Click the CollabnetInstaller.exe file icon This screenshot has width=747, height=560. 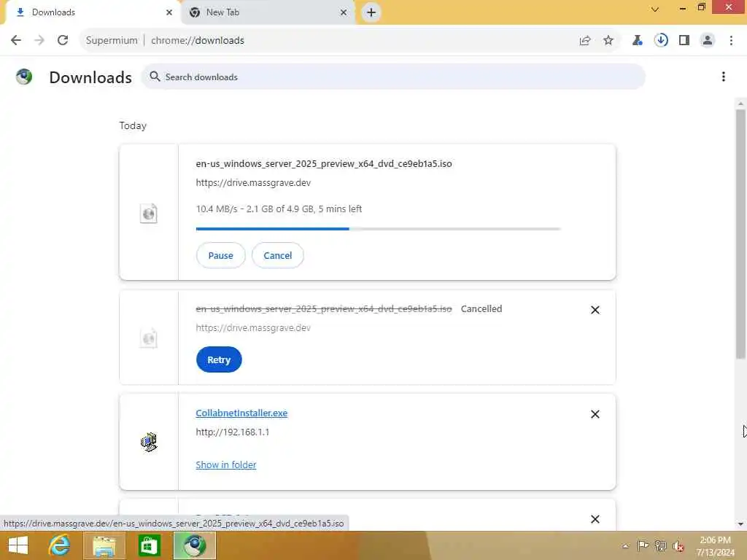tap(149, 442)
